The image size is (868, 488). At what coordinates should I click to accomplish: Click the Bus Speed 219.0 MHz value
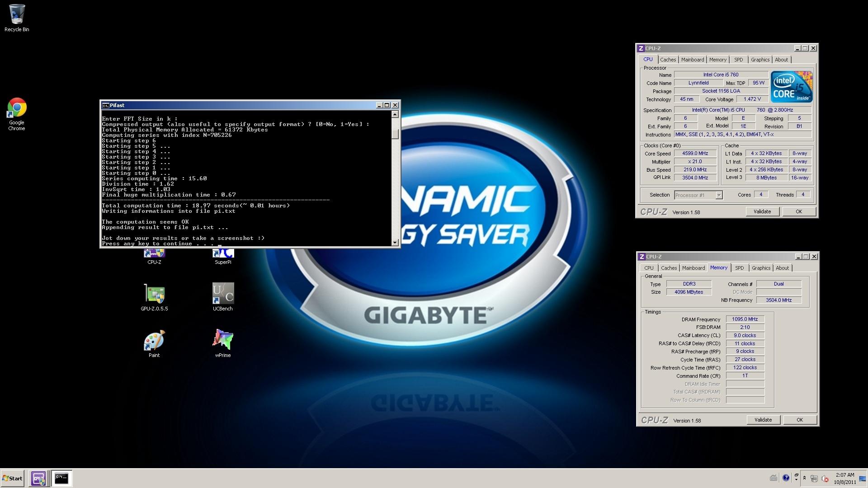[x=695, y=169]
